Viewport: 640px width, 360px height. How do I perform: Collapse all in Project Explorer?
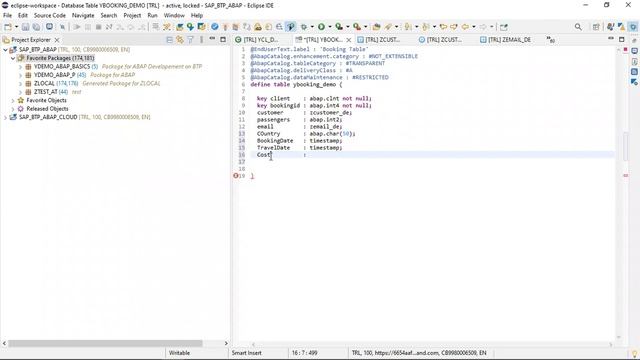pos(169,40)
